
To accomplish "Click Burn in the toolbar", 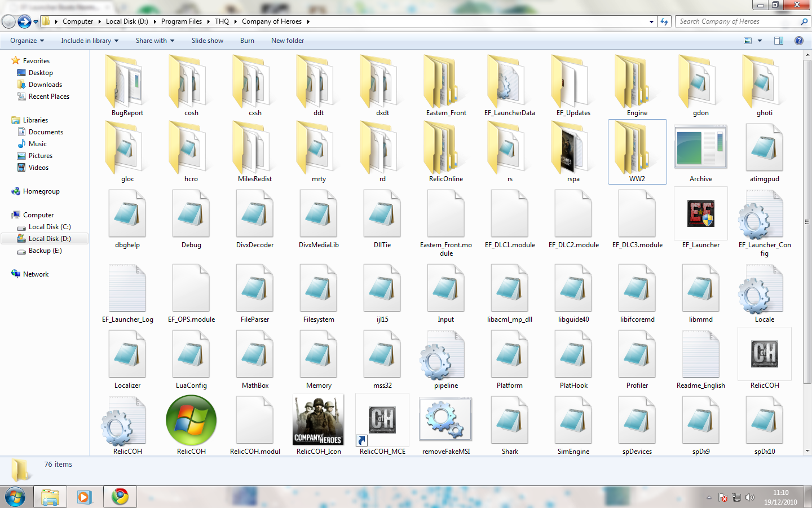I will (x=247, y=41).
